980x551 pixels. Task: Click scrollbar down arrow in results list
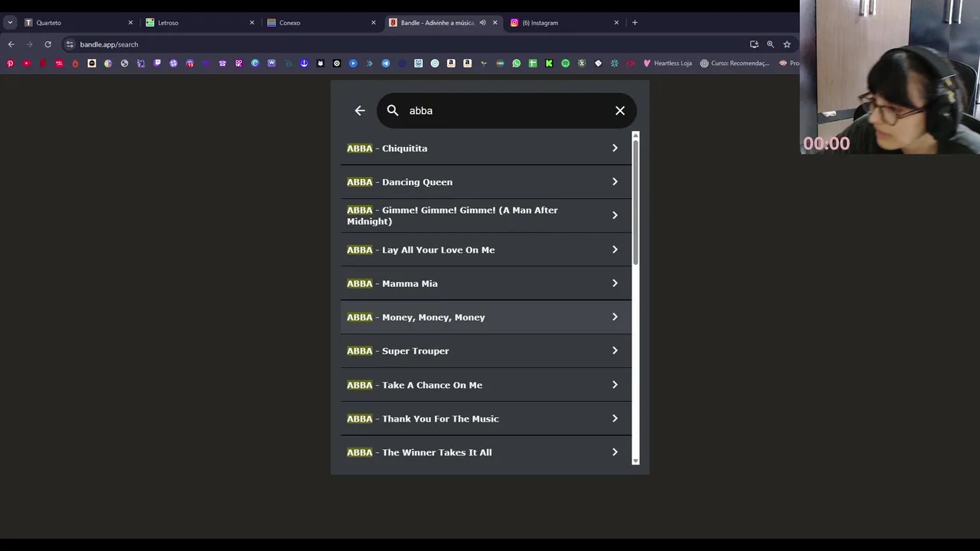tap(635, 461)
